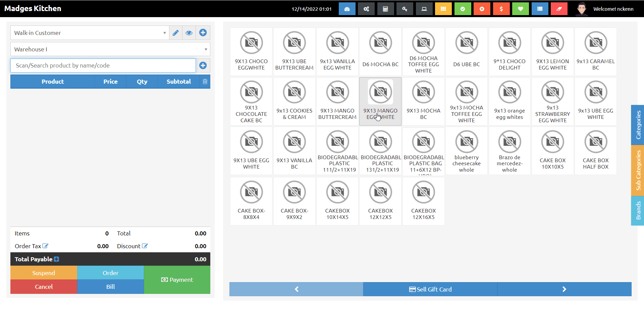The width and height of the screenshot is (644, 313).
Task: Click the green Payment button
Action: [177, 280]
